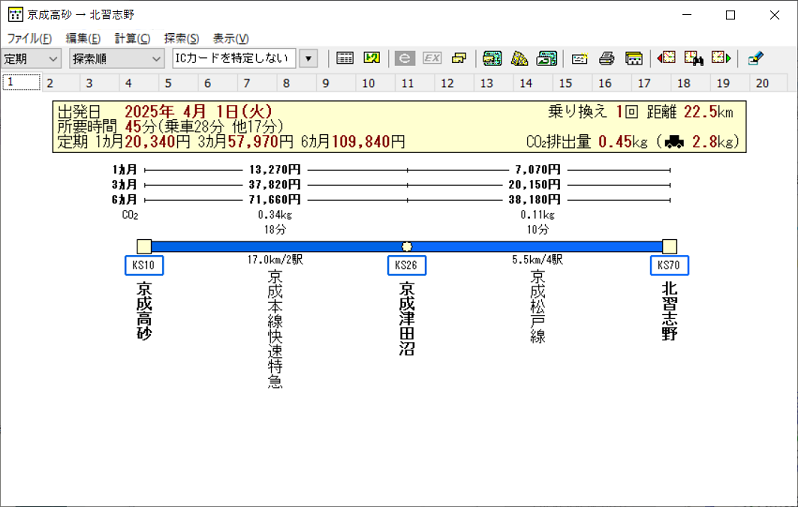Open the train route map icon

[x=492, y=59]
